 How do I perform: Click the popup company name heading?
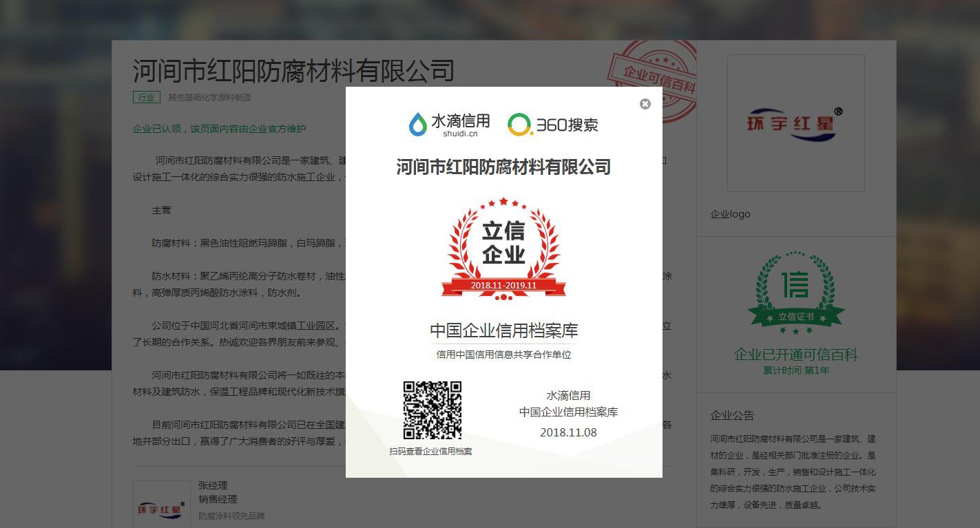point(503,167)
